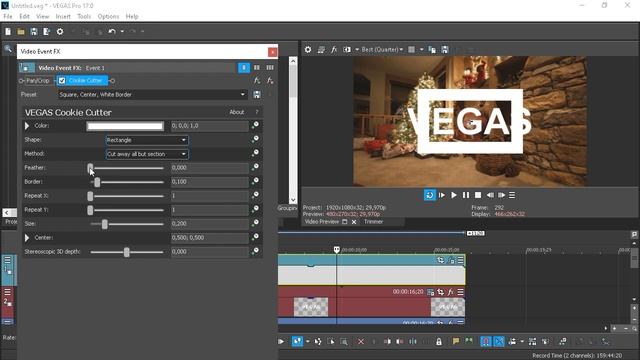Open the Edit menu
Image resolution: width=640 pixels, height=360 pixels.
[24, 16]
